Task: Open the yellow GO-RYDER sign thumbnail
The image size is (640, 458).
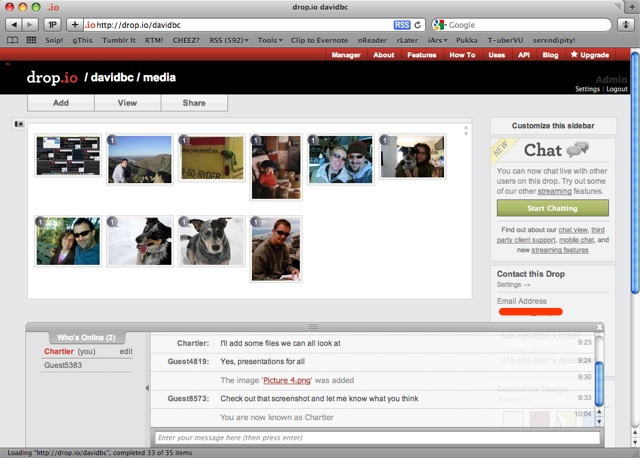Action: coord(211,158)
